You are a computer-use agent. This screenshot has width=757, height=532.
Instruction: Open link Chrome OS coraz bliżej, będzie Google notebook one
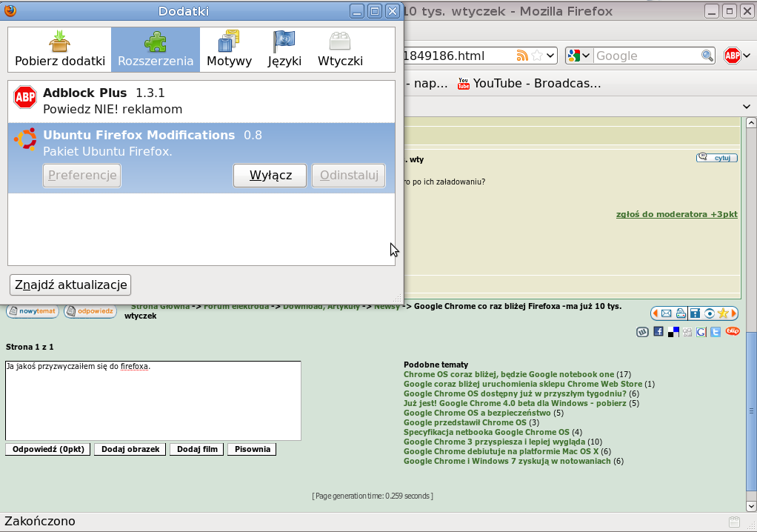[509, 374]
